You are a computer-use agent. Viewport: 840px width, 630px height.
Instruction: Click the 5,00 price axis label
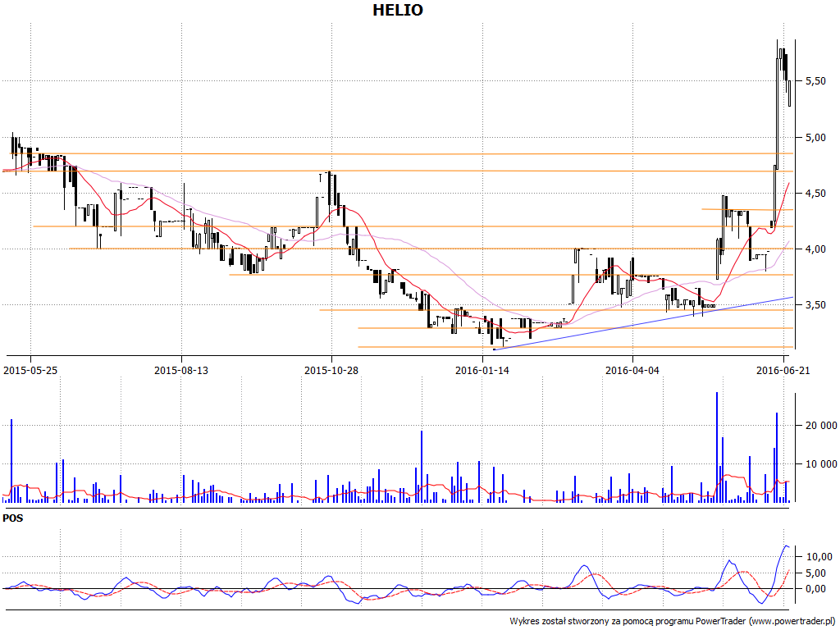815,138
